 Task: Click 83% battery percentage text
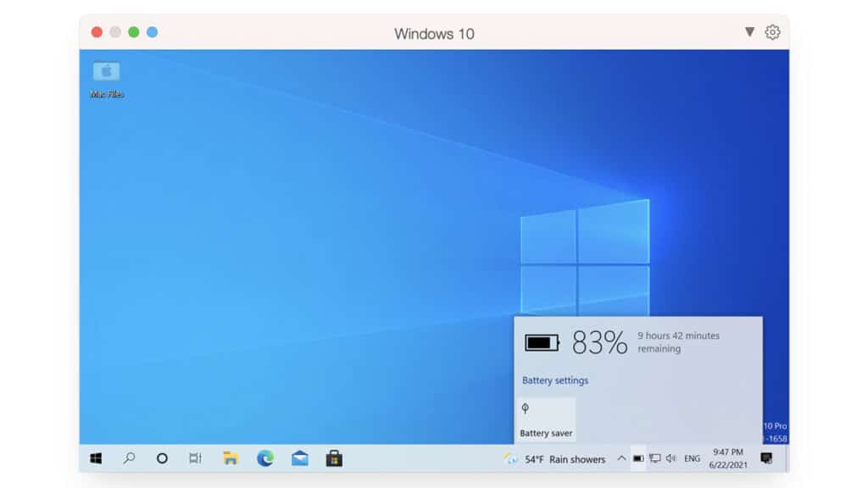pos(599,342)
